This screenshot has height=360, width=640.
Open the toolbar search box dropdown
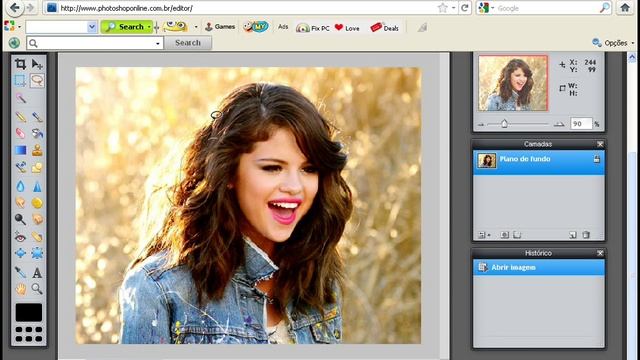(x=92, y=27)
